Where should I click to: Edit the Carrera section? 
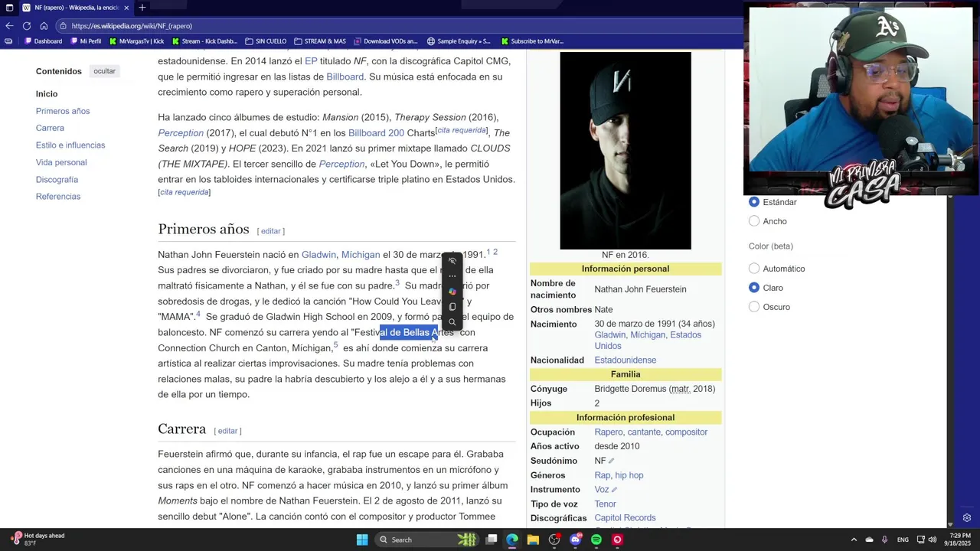click(x=227, y=431)
